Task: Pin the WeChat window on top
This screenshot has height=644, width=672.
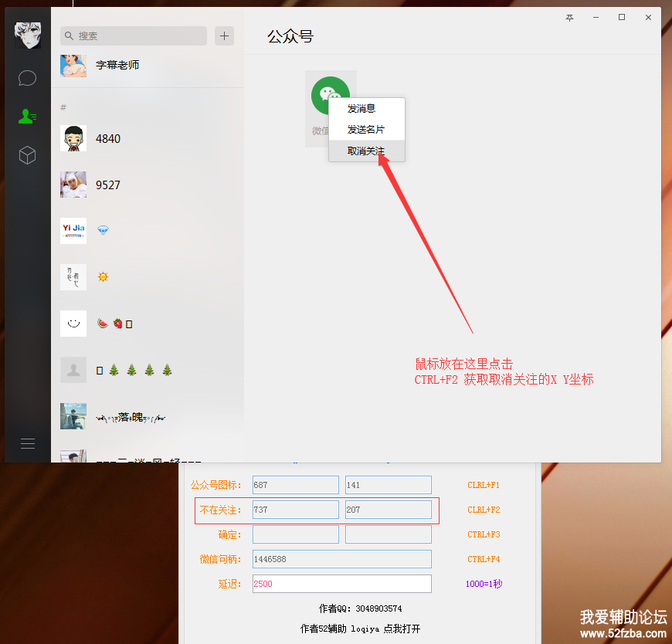Action: coord(569,18)
